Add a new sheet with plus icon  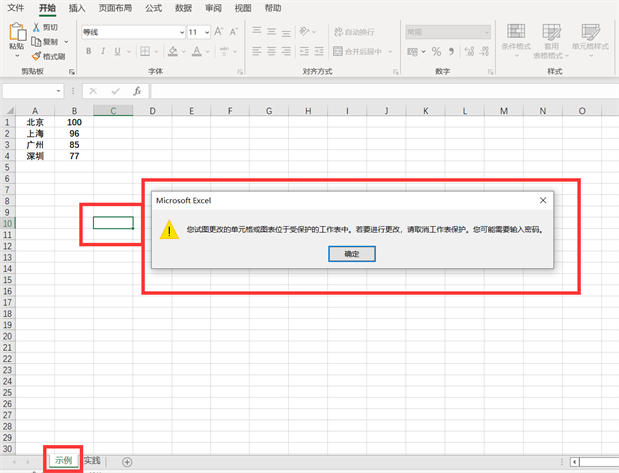[x=127, y=461]
